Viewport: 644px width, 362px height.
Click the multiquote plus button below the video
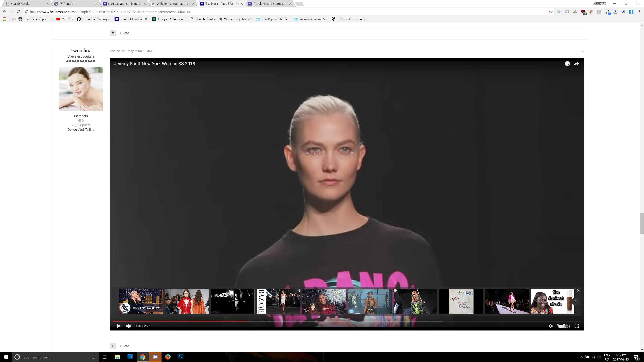pyautogui.click(x=113, y=346)
